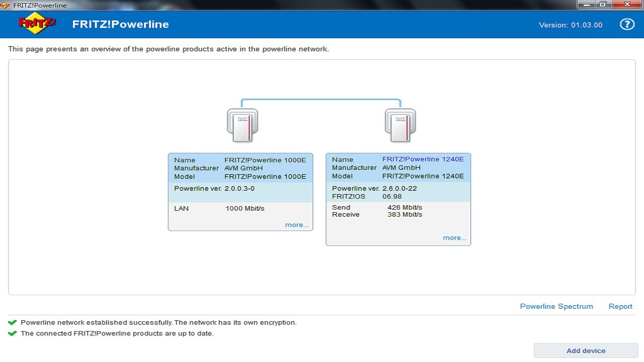Click Powerline ver. 2.6.0.0-22 text
The height and width of the screenshot is (362, 644).
pos(374,189)
